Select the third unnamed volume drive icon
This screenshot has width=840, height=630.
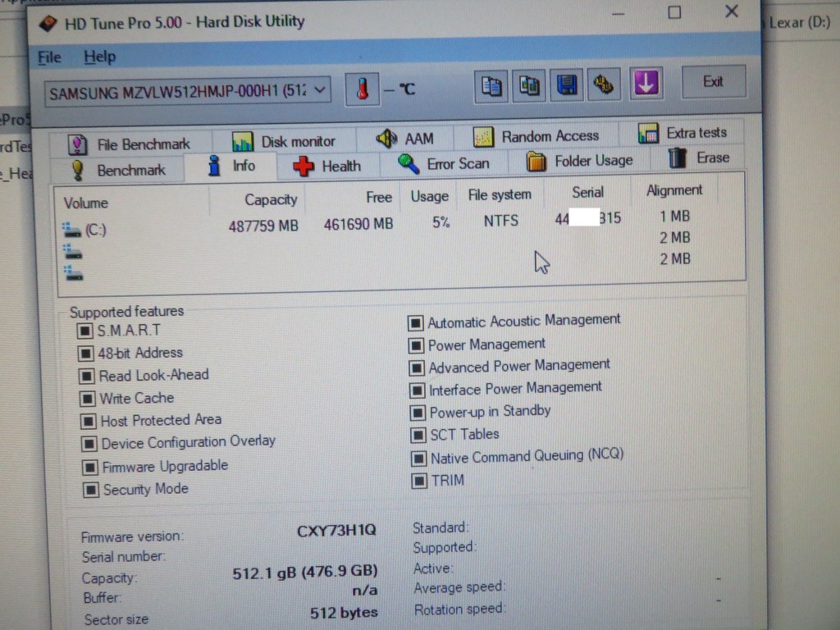(73, 274)
